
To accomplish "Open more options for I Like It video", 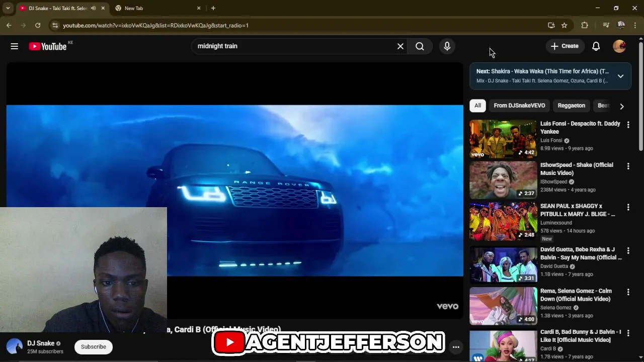I will click(x=628, y=333).
